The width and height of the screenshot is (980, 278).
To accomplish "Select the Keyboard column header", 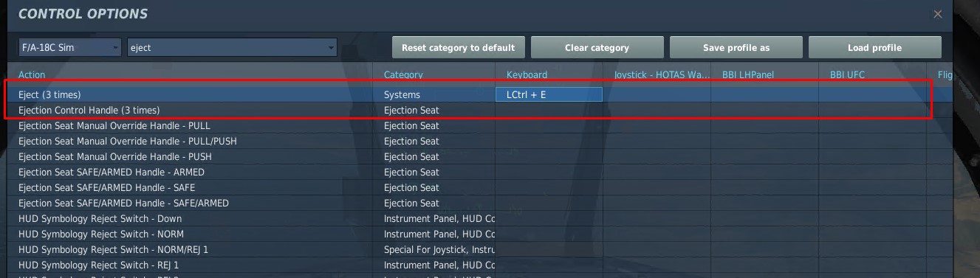I will pyautogui.click(x=527, y=74).
